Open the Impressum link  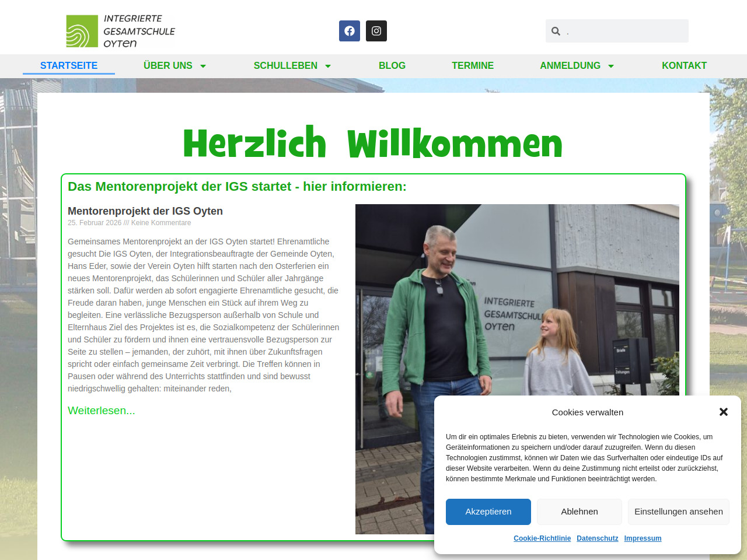tap(643, 538)
